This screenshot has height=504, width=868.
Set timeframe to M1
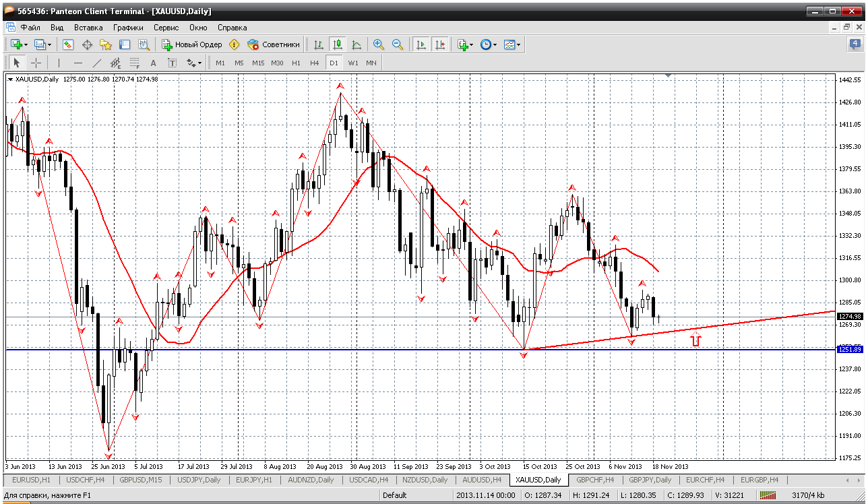coord(220,63)
